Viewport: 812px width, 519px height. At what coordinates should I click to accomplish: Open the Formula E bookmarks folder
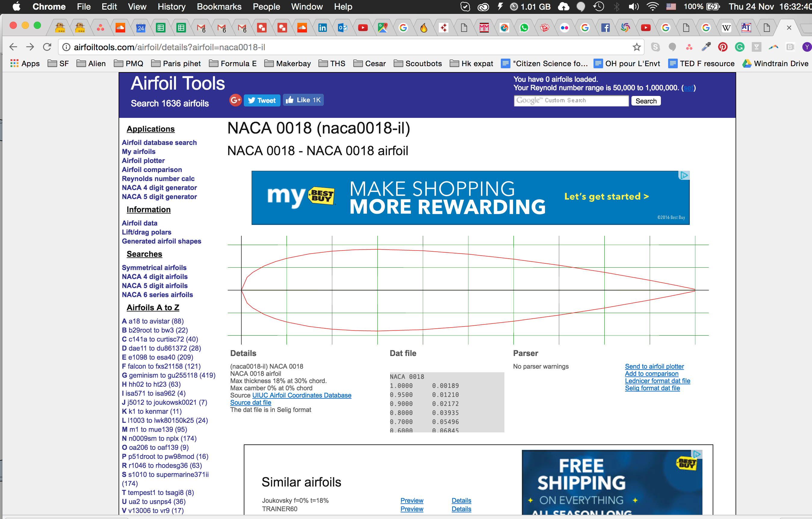(233, 63)
